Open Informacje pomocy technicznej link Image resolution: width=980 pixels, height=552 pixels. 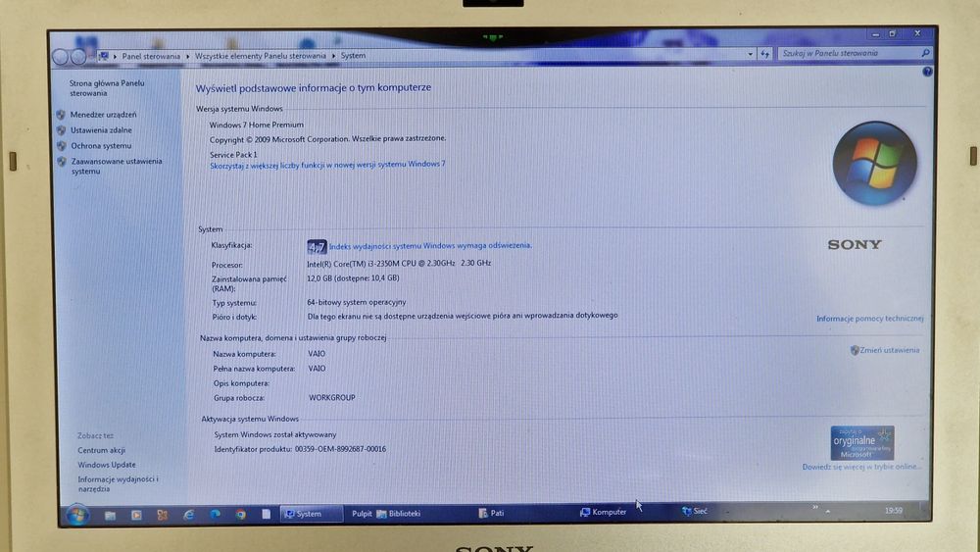pos(869,319)
